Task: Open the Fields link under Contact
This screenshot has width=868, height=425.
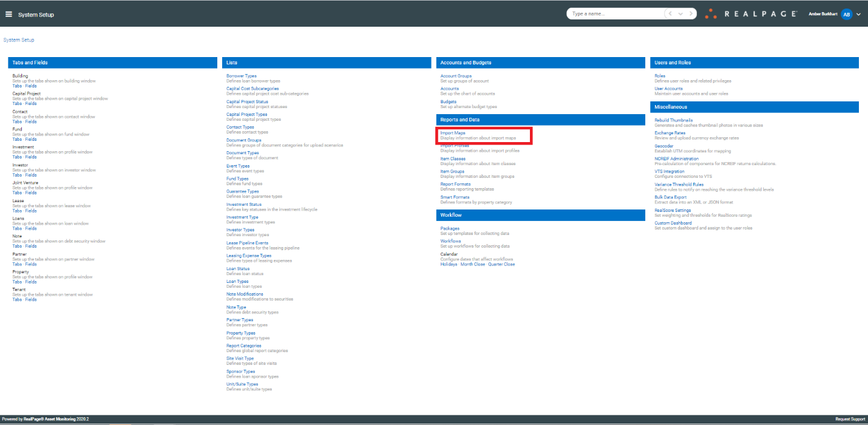Action: tap(30, 121)
